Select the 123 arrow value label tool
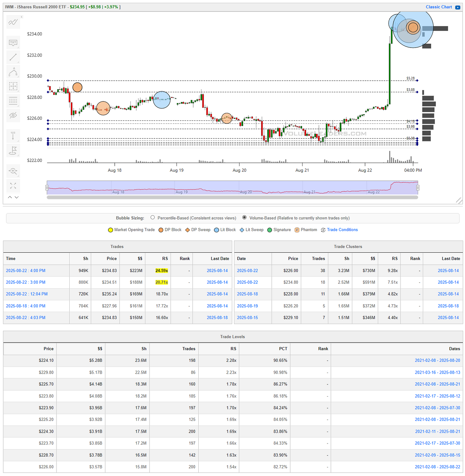465x476 pixels. point(13,136)
